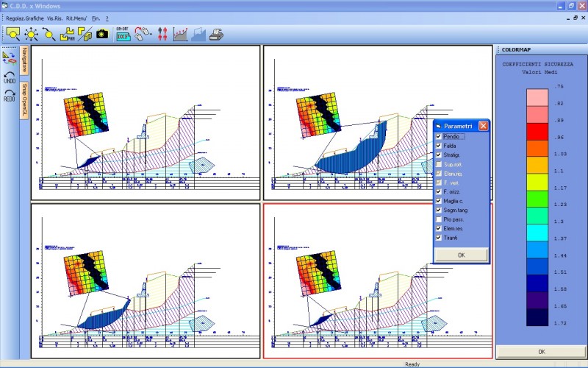This screenshot has width=588, height=368.
Task: Click the zoom extents icon
Action: click(x=31, y=34)
